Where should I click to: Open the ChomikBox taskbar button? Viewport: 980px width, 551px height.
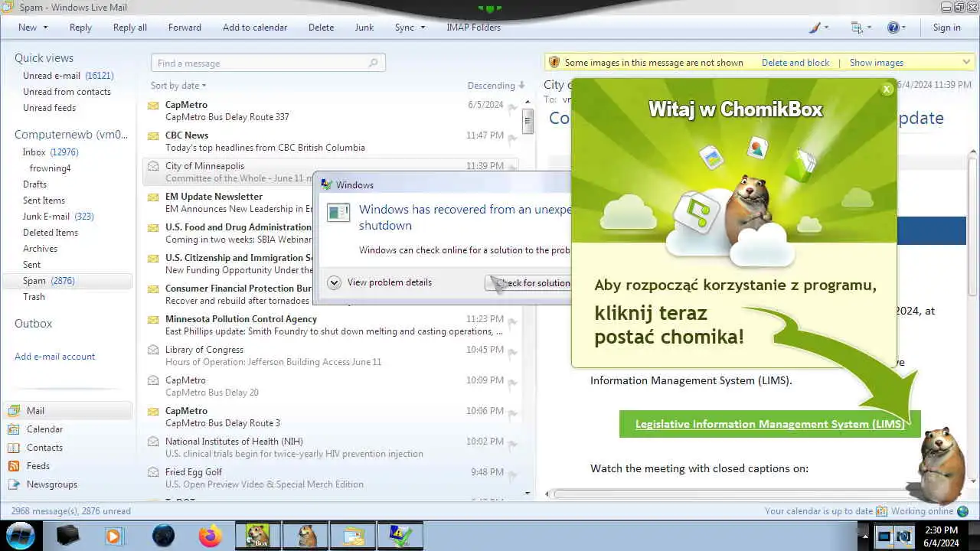[x=257, y=535]
